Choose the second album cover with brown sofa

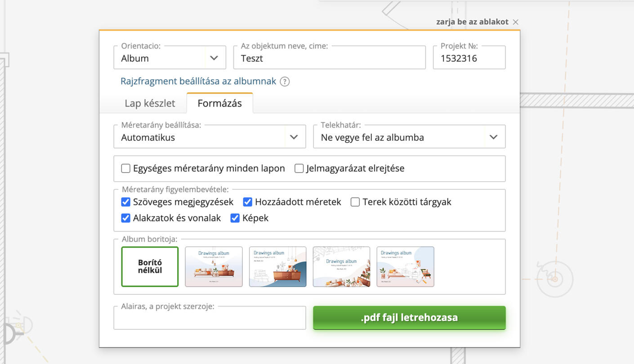pos(214,266)
